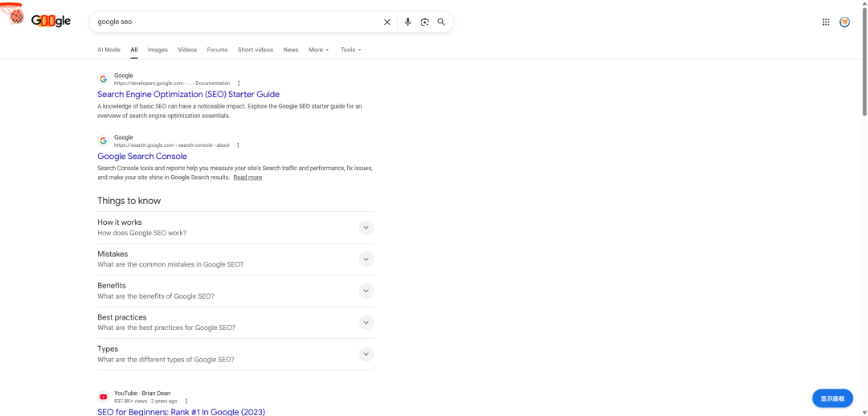Screen dimensions: 868x416
Task: Click 'What are the different types of Google SEO?'
Action: [166, 360]
